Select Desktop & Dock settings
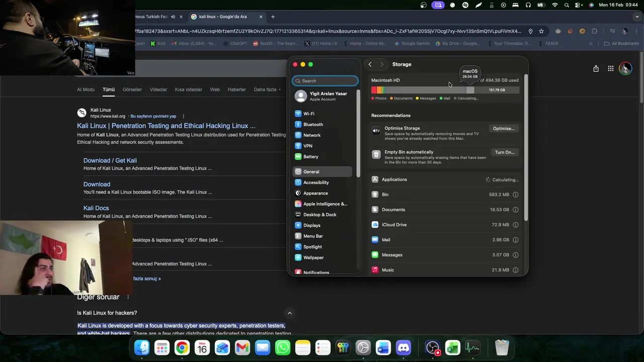644x362 pixels. (x=322, y=215)
